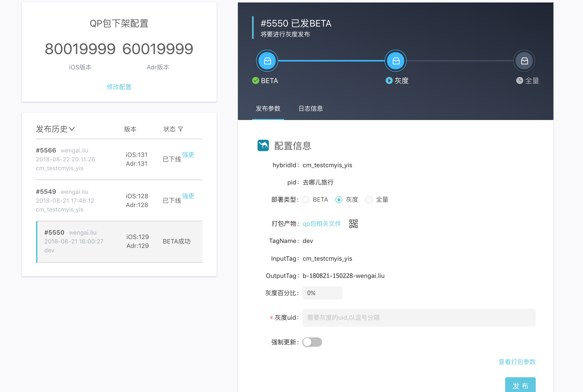The width and height of the screenshot is (583, 392).
Task: Click the TagName value dev
Action: pyautogui.click(x=308, y=241)
